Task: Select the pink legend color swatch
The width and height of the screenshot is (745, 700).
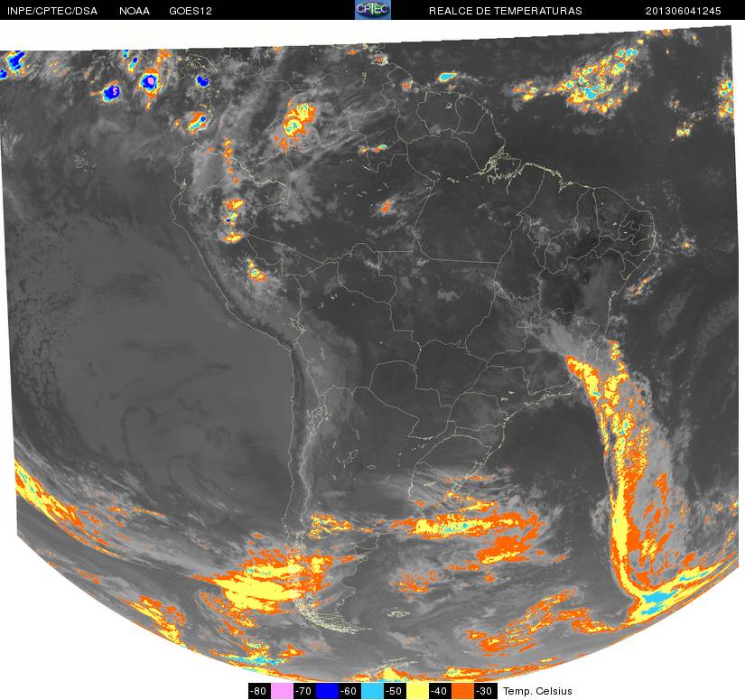Action: 283,691
